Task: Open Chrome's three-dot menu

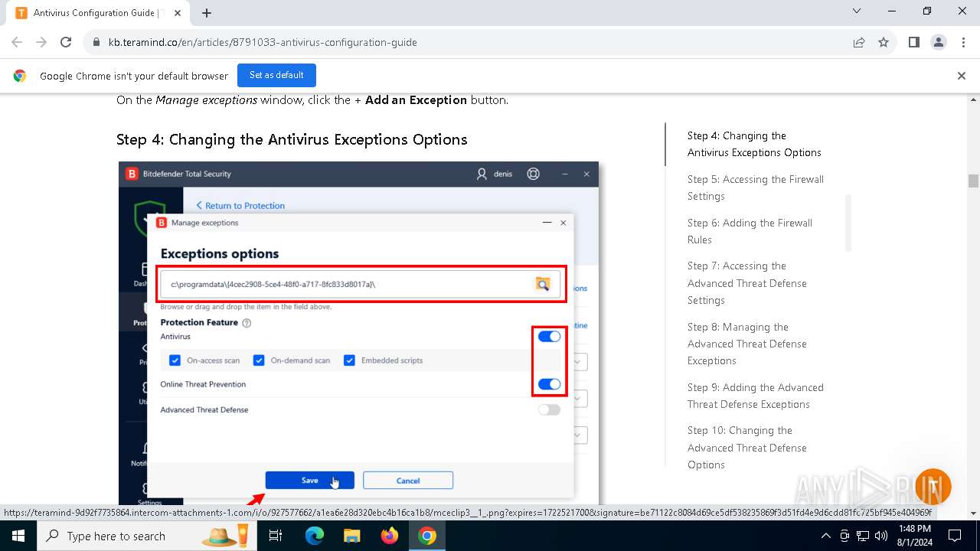Action: [x=963, y=42]
